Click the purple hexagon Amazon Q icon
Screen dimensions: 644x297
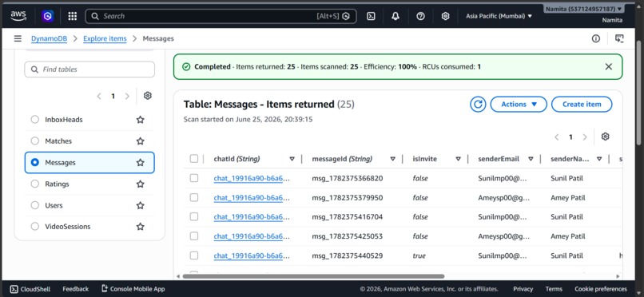pyautogui.click(x=48, y=16)
